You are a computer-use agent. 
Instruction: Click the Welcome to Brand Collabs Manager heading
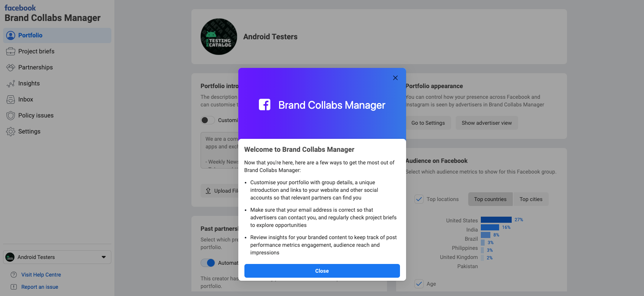tap(299, 150)
